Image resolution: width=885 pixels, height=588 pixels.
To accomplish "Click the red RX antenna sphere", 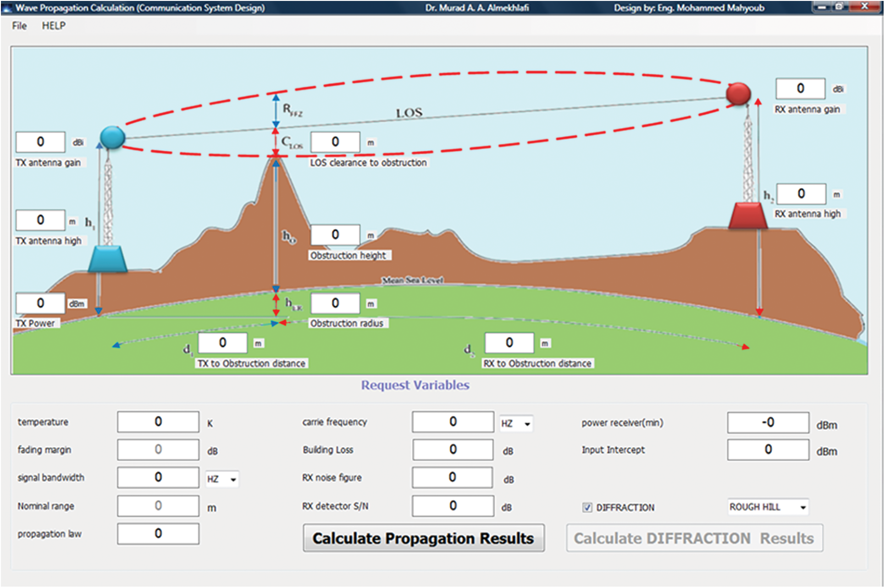I will (x=738, y=93).
